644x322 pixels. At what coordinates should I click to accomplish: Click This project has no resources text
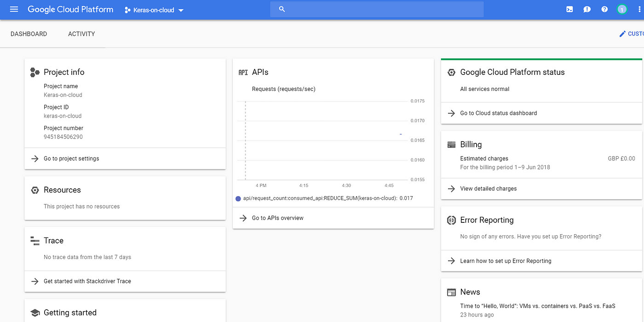[x=82, y=206]
